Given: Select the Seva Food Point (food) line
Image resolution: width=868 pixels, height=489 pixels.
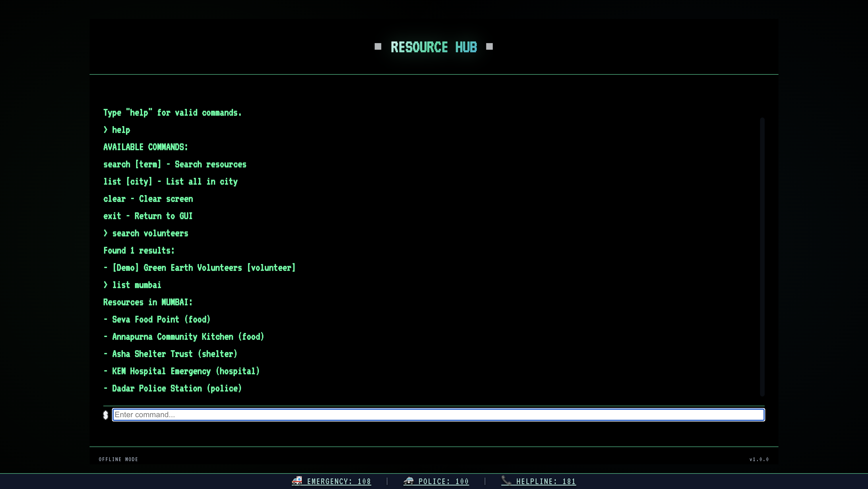Looking at the screenshot, I should coord(157,319).
